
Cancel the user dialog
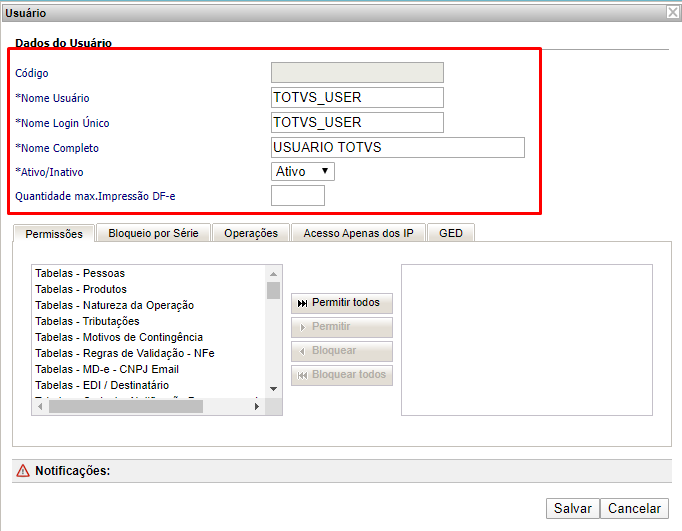point(634,508)
